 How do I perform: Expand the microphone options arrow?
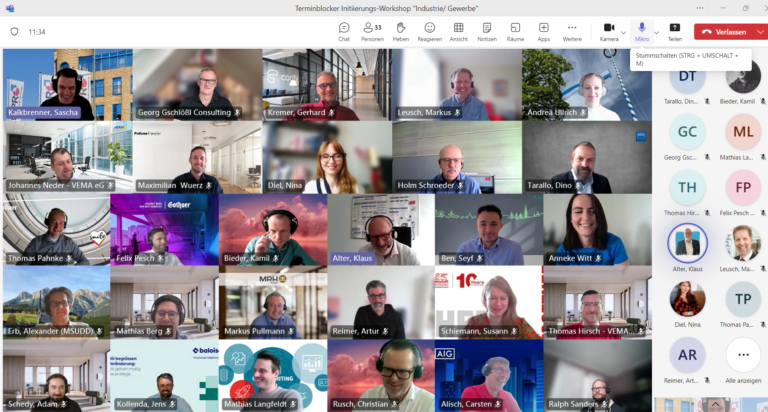click(x=656, y=32)
